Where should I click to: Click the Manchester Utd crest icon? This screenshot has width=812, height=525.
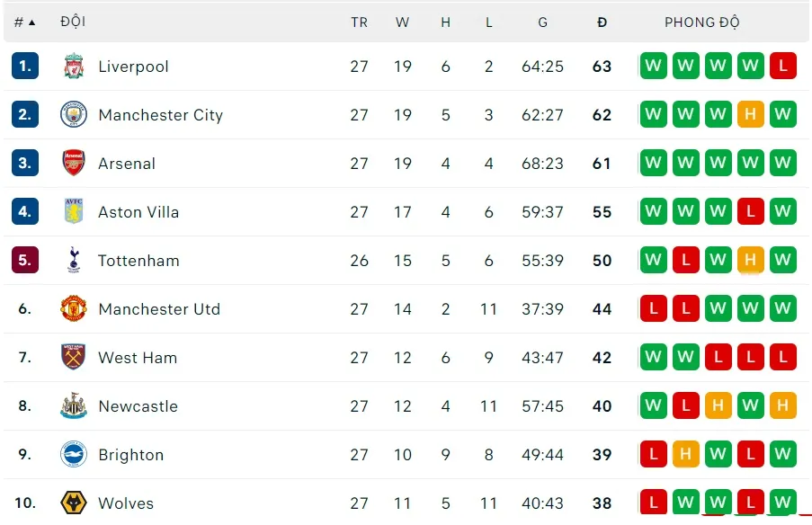74,309
